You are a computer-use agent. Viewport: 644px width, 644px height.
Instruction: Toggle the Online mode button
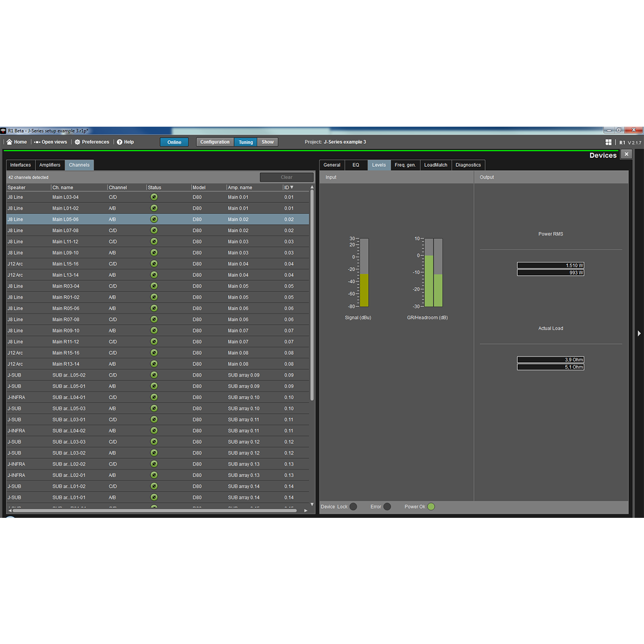click(174, 142)
